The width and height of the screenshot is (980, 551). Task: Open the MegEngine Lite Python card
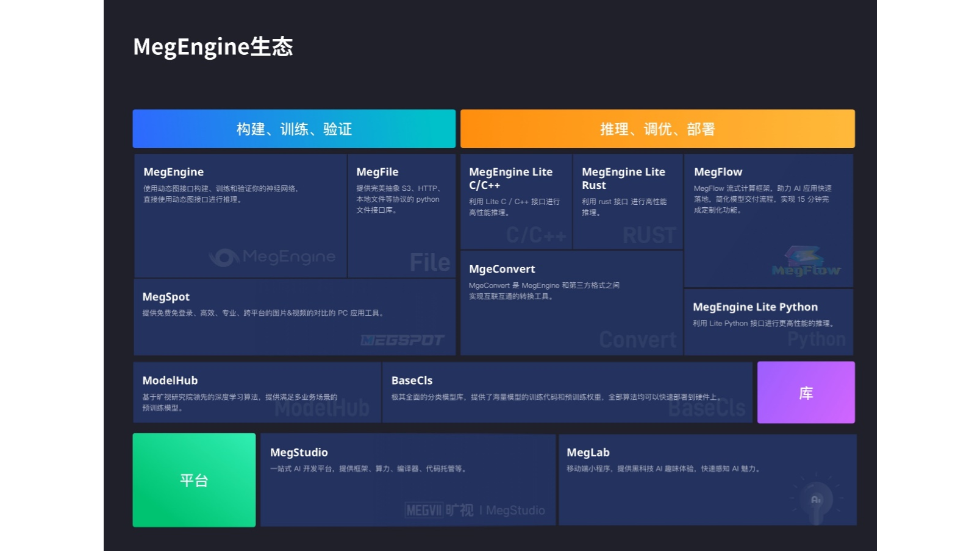pos(768,322)
